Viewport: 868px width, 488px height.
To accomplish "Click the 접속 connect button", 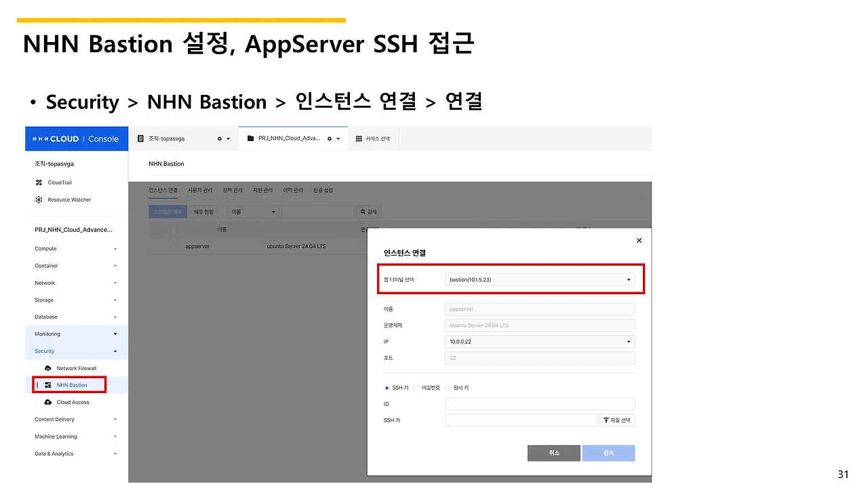I will coord(609,453).
